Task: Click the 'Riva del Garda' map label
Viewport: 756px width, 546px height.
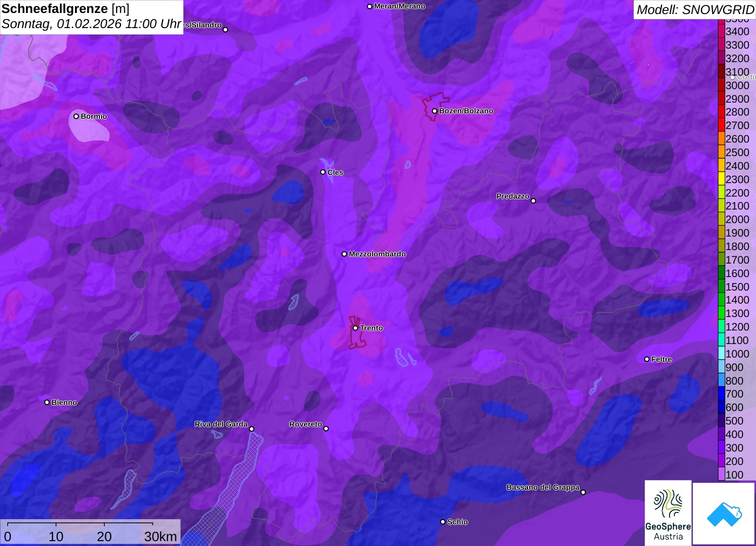Action: [221, 424]
